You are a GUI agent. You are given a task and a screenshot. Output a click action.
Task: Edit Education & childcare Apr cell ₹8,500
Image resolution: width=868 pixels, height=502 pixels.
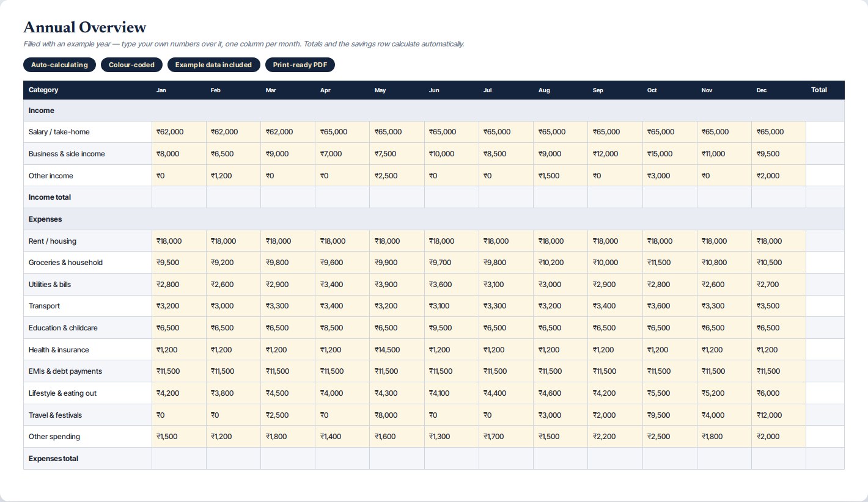tap(342, 328)
